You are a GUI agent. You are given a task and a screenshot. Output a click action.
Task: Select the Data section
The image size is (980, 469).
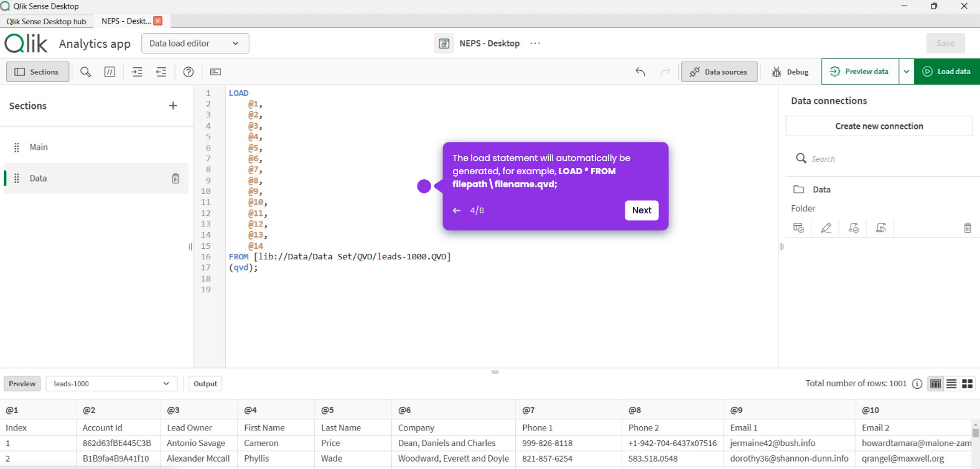[96, 179]
